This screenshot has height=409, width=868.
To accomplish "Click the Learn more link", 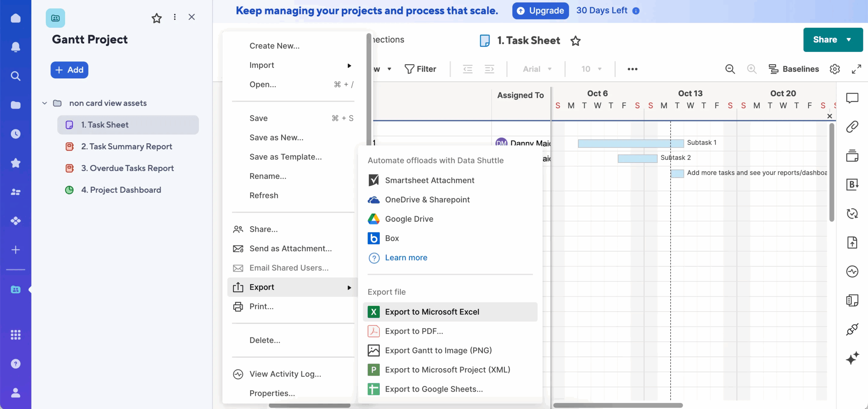I will tap(406, 258).
